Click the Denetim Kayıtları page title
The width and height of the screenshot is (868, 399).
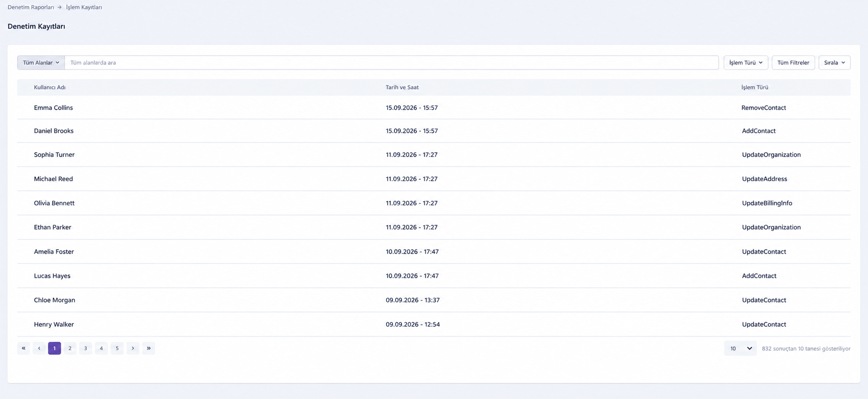pyautogui.click(x=36, y=26)
